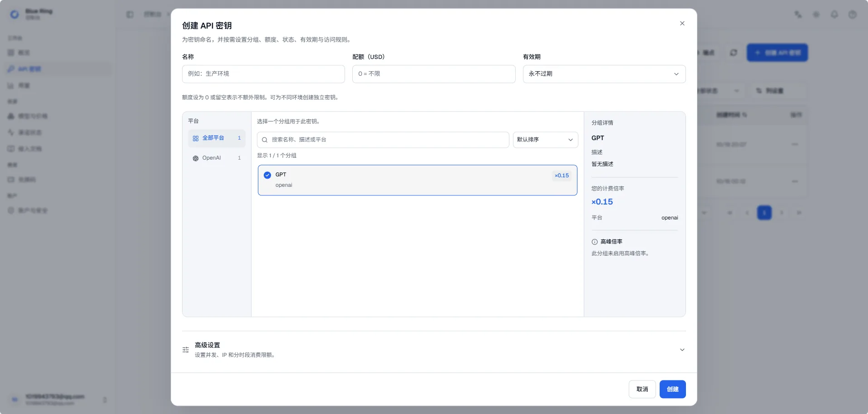Click the '分组详情' panel heading
868x414 pixels.
(x=602, y=123)
